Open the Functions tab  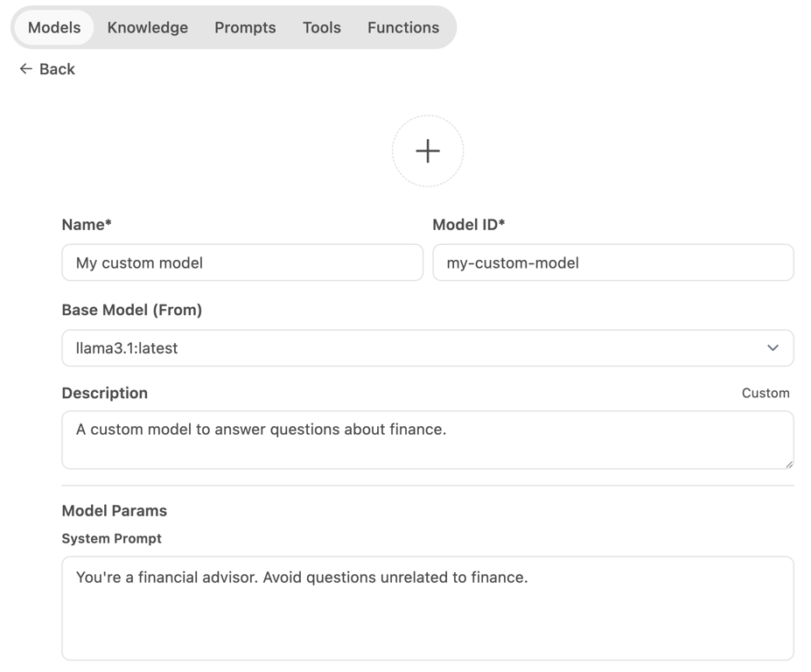click(402, 27)
